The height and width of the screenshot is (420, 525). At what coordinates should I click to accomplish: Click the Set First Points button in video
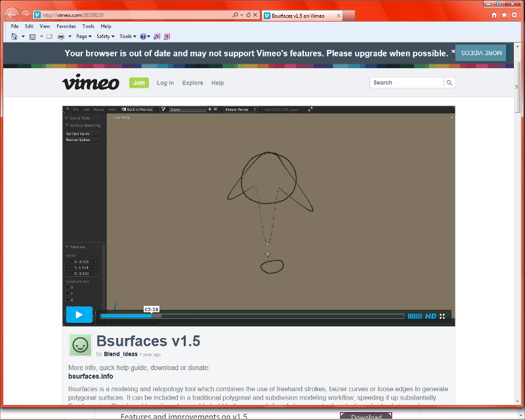tap(81, 134)
